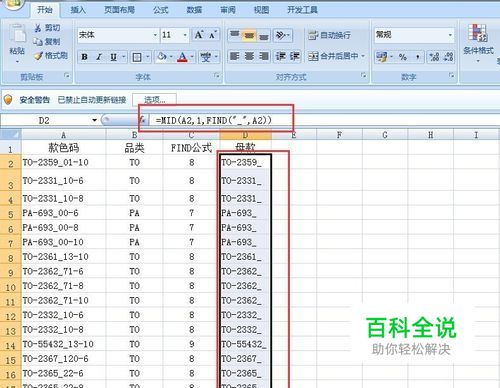The image size is (500, 388).
Task: Align text to vertical middle
Action: (x=249, y=35)
